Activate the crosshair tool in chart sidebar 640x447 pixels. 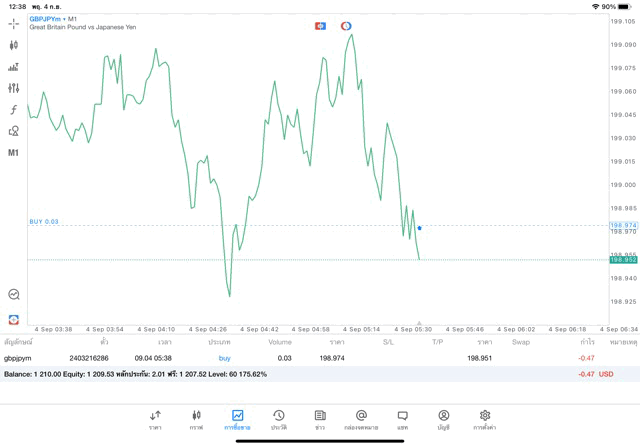click(x=14, y=23)
